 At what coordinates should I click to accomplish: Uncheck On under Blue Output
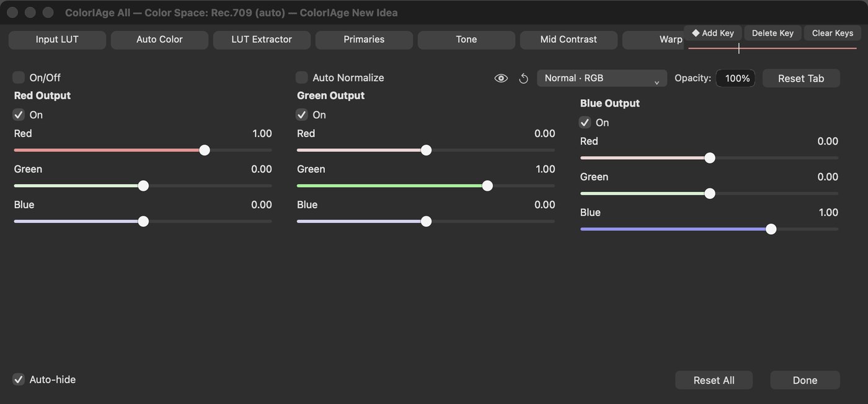click(x=585, y=122)
